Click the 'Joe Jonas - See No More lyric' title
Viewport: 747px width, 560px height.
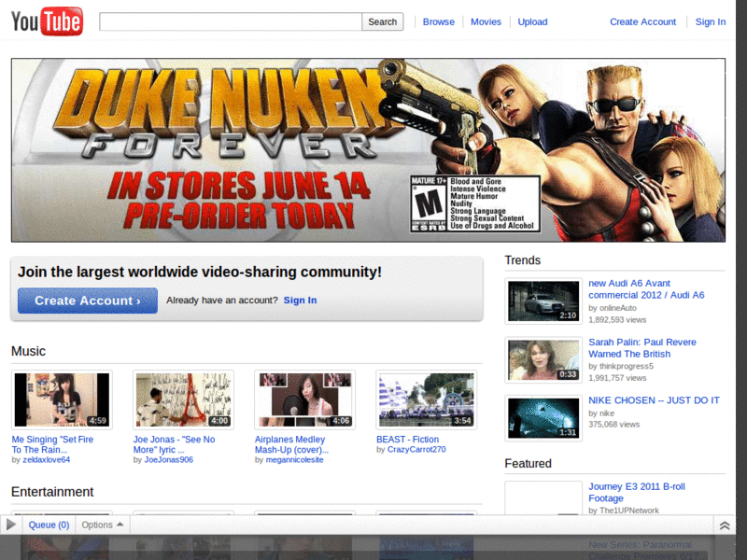point(174,444)
